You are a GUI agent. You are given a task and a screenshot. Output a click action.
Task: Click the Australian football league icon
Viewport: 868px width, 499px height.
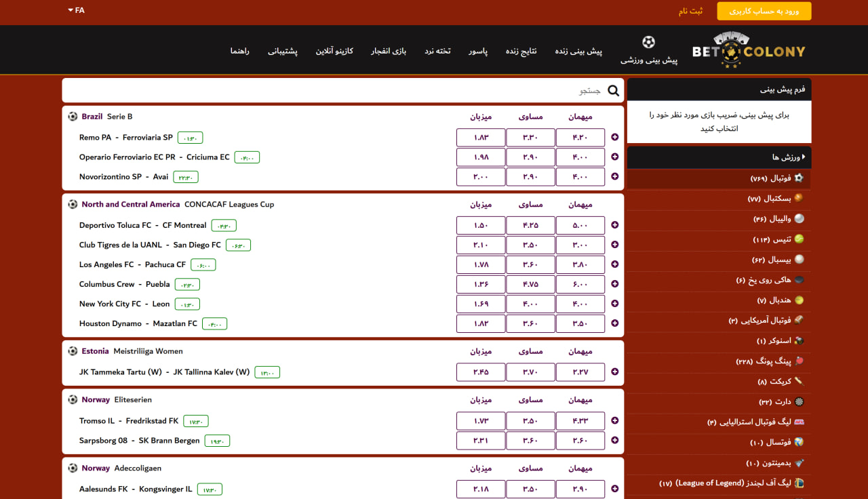tap(799, 422)
